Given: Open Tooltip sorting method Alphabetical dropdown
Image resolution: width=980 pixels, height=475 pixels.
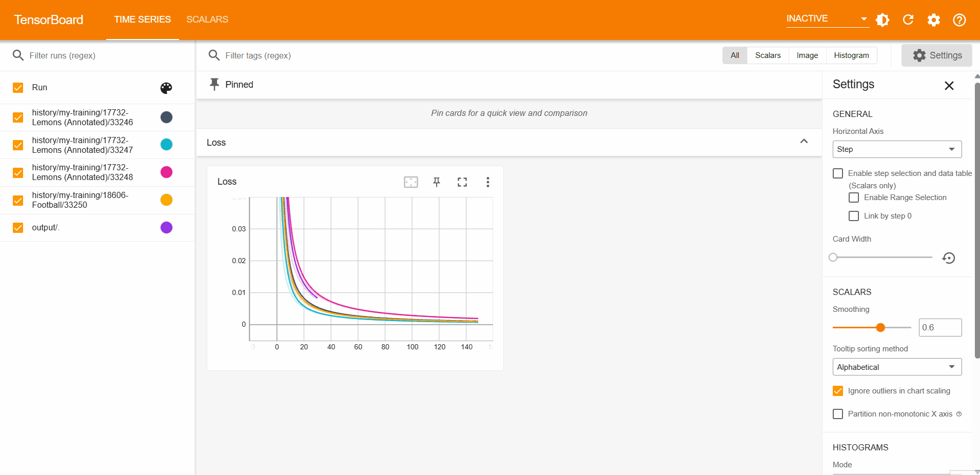Looking at the screenshot, I should coord(897,367).
